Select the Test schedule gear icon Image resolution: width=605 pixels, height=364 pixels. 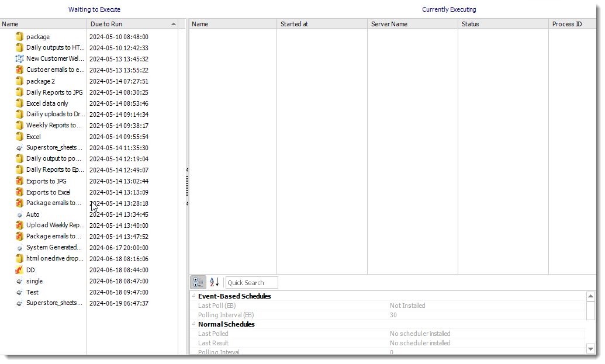point(19,292)
